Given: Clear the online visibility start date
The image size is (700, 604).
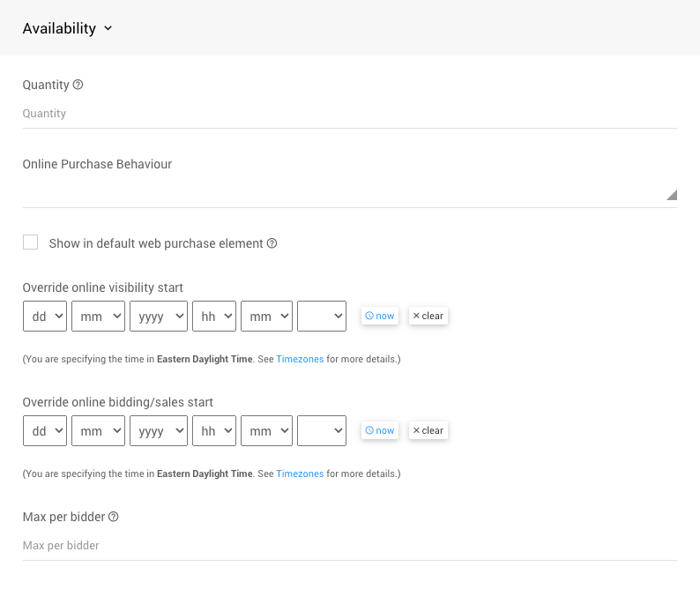Looking at the screenshot, I should coord(428,316).
